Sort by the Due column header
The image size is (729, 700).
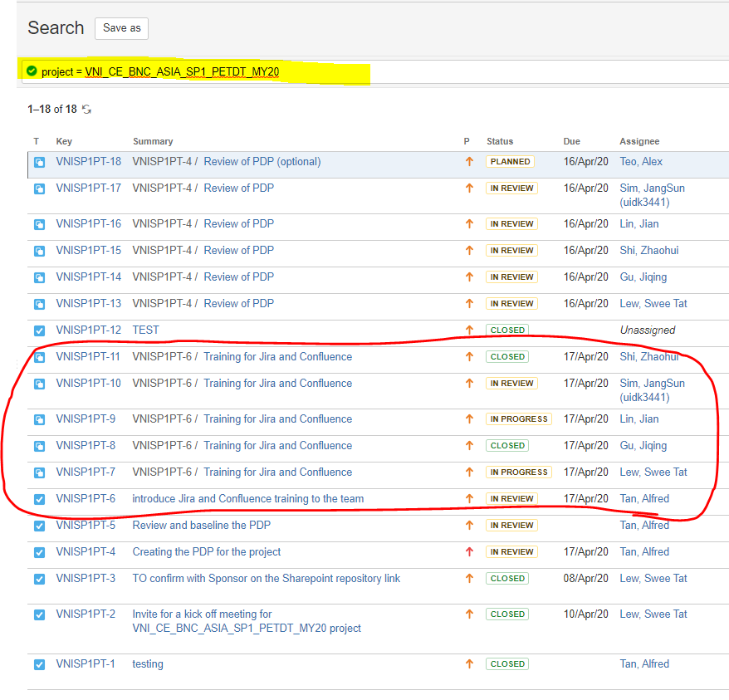pyautogui.click(x=571, y=141)
